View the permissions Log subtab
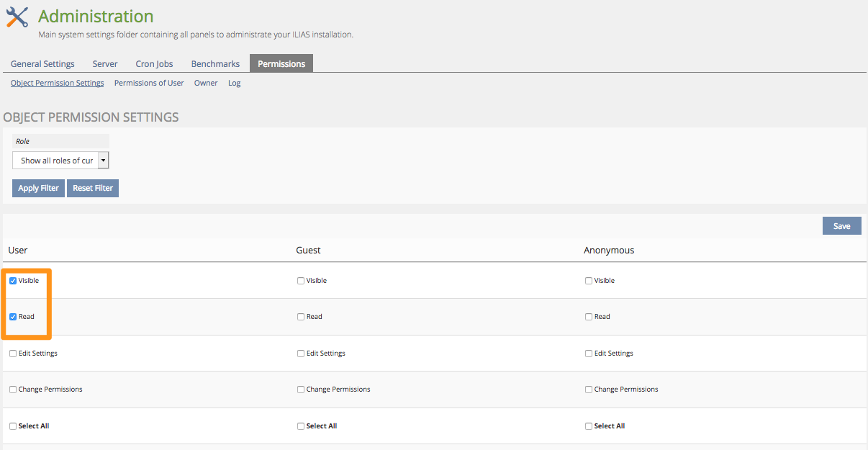Image resolution: width=868 pixels, height=450 pixels. coord(235,84)
